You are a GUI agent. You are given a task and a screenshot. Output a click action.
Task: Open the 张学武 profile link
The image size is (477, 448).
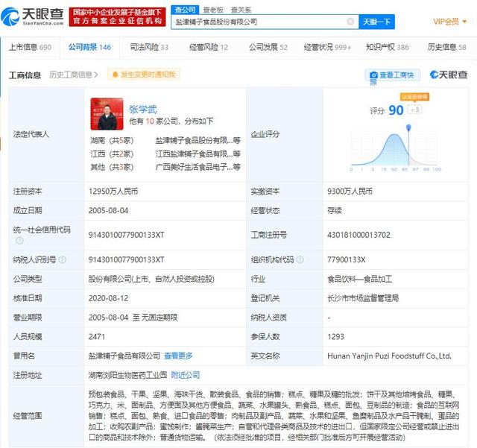(142, 110)
